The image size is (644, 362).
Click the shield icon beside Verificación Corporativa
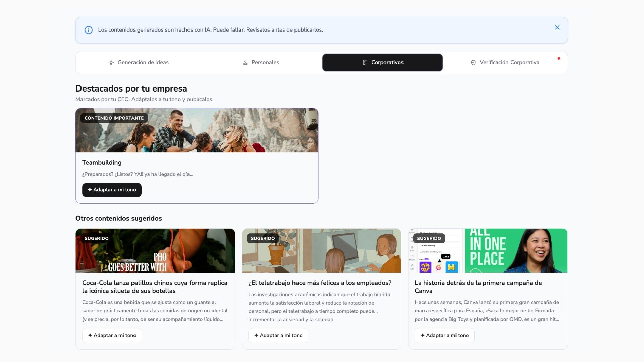[473, 63]
